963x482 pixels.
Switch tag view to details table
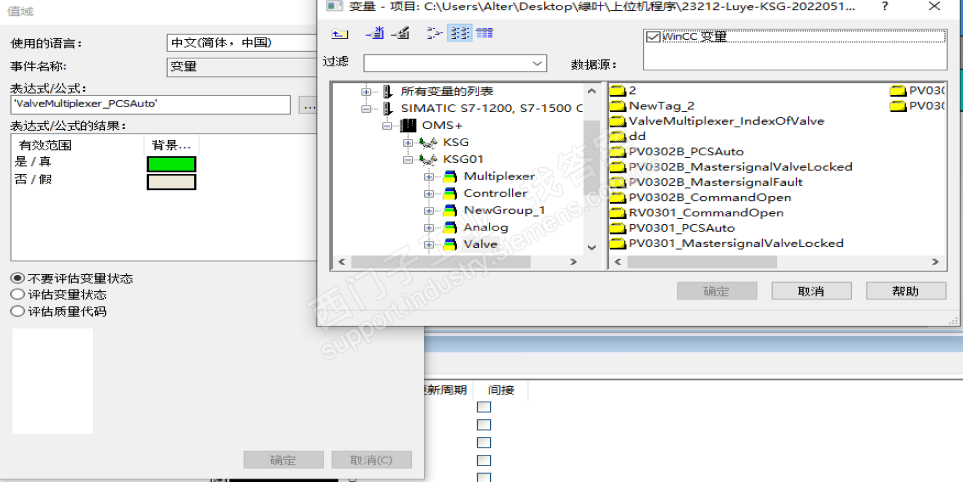pos(485,33)
